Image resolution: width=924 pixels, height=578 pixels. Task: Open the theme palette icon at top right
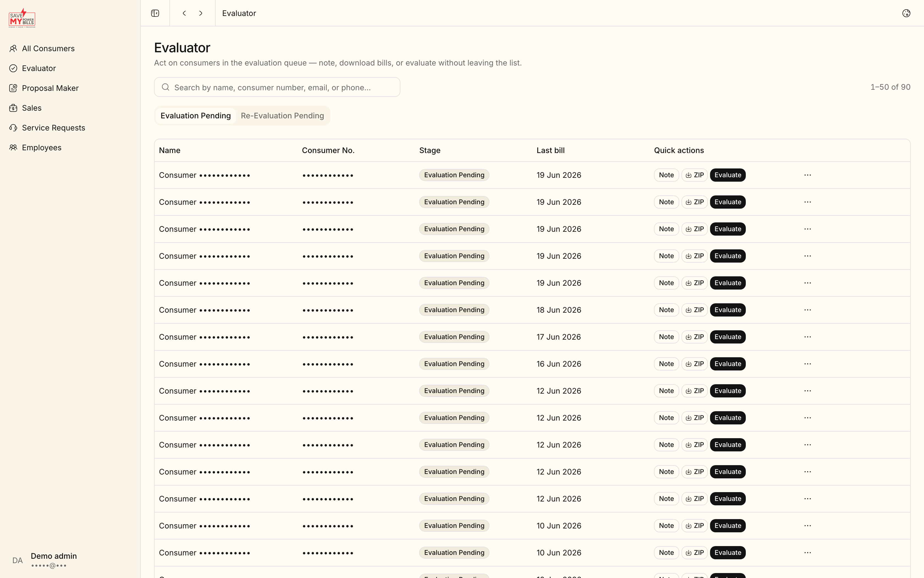click(x=906, y=13)
